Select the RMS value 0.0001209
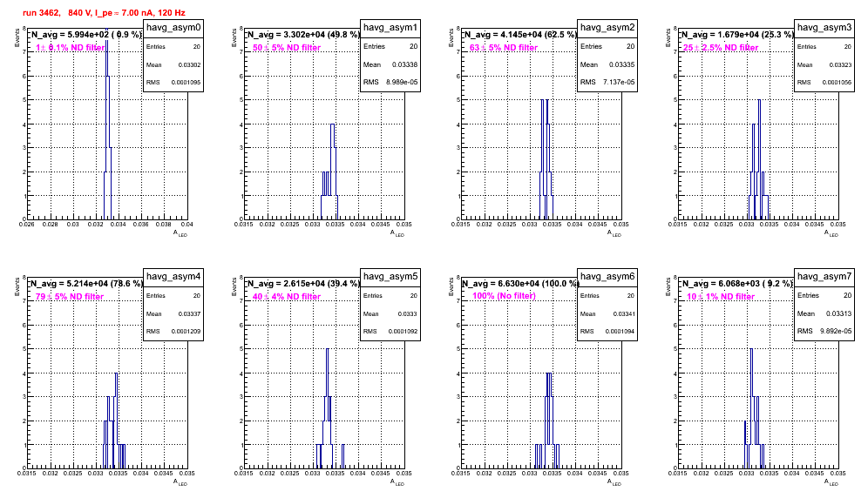868x498 pixels. click(186, 331)
